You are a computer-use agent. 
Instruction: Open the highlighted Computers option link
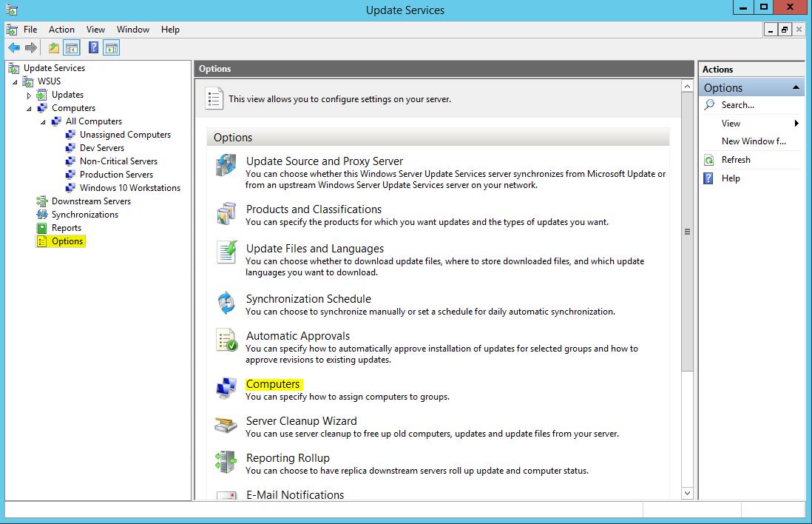273,383
